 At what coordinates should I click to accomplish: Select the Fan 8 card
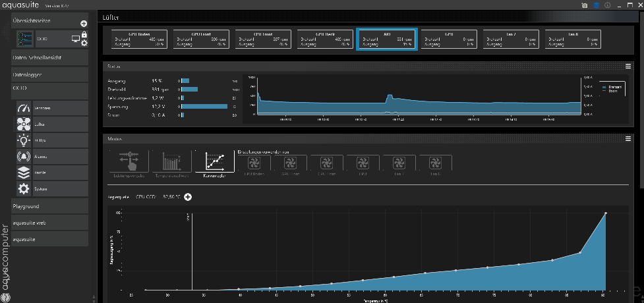pyautogui.click(x=573, y=40)
